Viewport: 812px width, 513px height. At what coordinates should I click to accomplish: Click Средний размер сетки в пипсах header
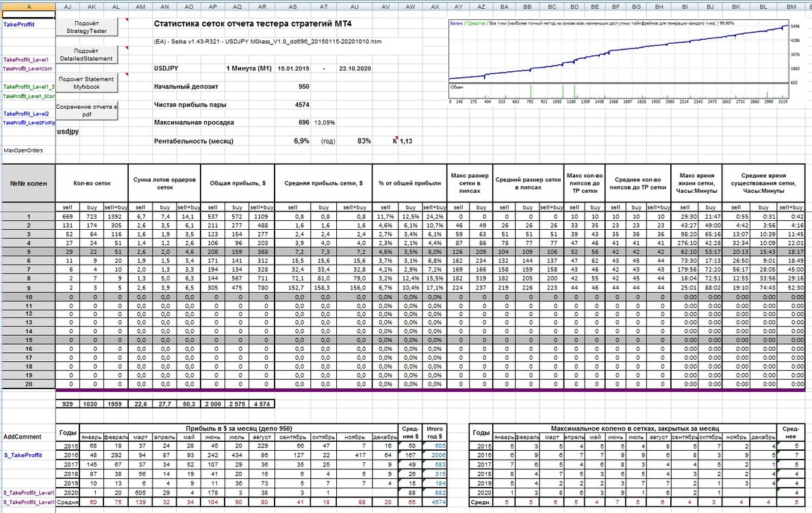pyautogui.click(x=529, y=183)
